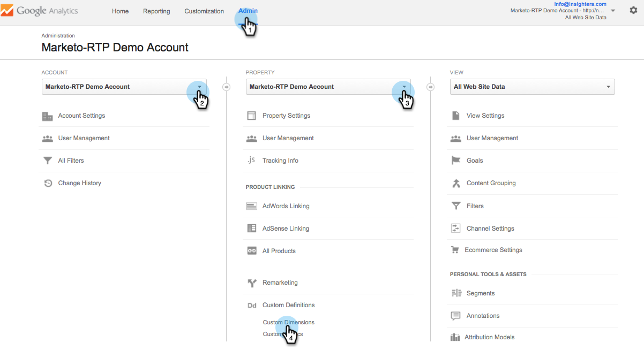Click the Remarketing fork icon
Screen dimensions: 644x350
[x=251, y=283]
